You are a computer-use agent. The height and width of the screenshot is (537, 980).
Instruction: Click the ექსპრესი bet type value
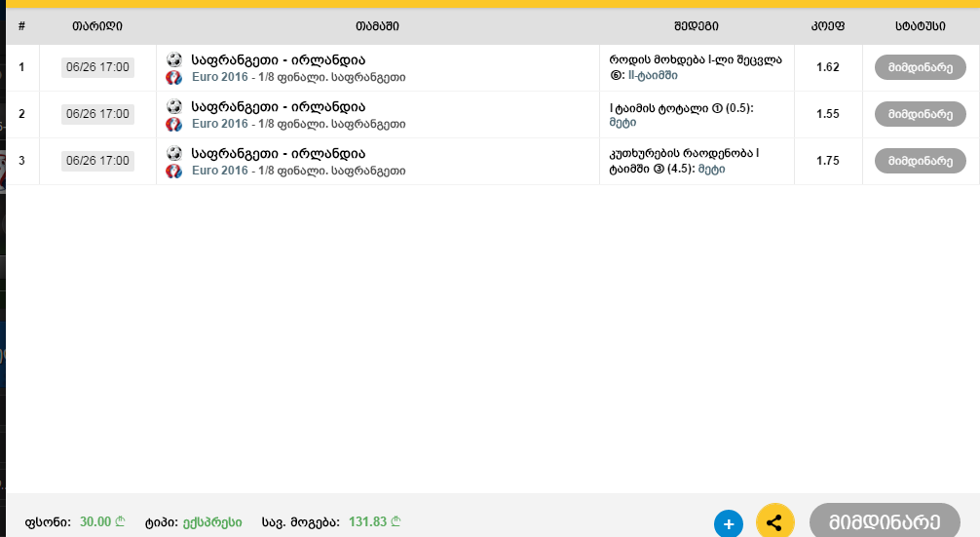click(212, 522)
